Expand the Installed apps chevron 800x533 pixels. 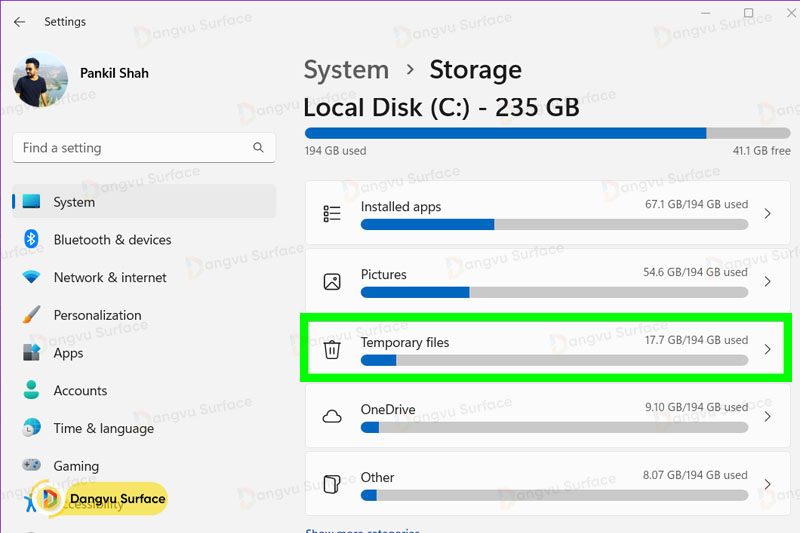pyautogui.click(x=767, y=214)
